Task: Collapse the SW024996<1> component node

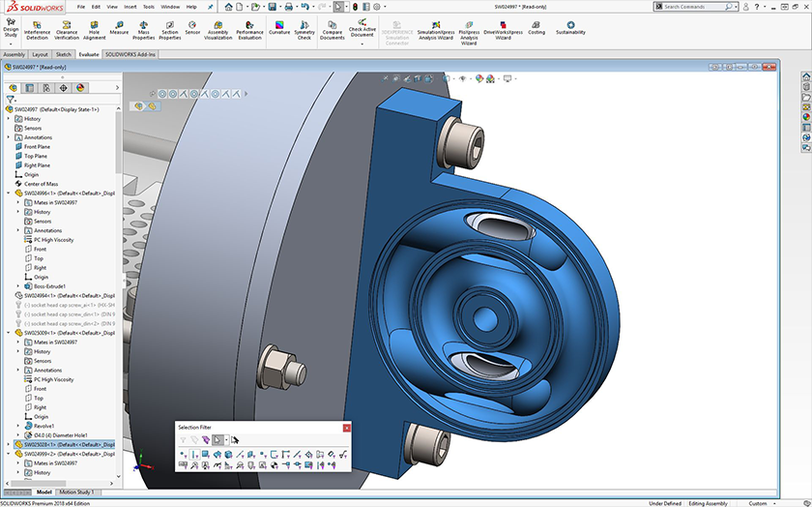Action: tap(9, 193)
